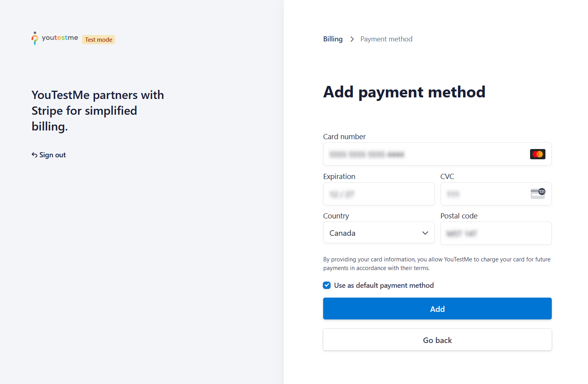The width and height of the screenshot is (588, 384).
Task: Select the Payment method breadcrumb
Action: click(x=386, y=39)
